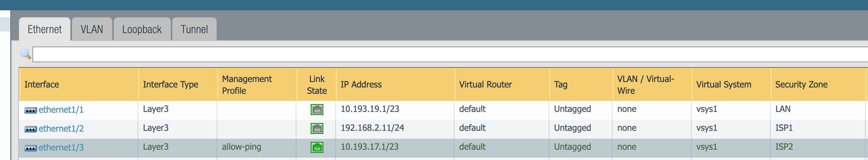
Task: Click the ethernet1/1 interface icon
Action: [30, 110]
